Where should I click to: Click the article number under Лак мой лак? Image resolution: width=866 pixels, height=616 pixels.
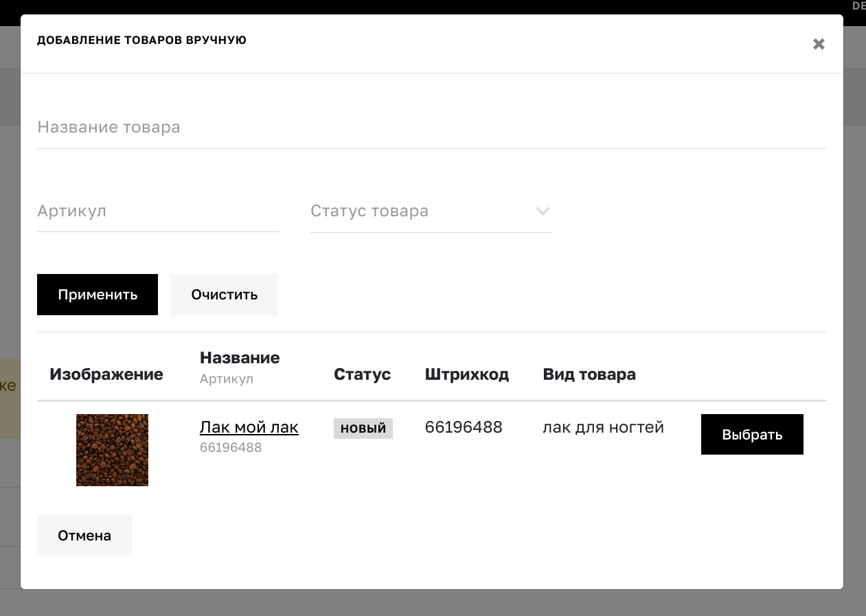pyautogui.click(x=231, y=447)
